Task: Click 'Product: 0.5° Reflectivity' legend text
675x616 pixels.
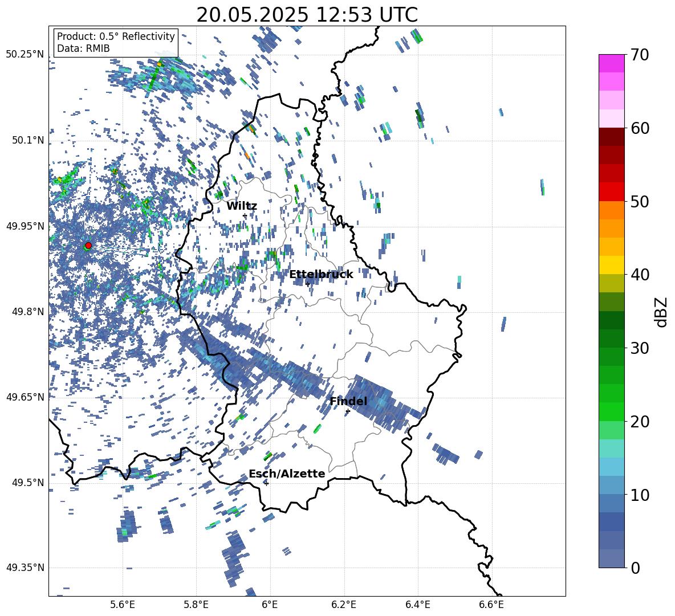Action: 116,36
